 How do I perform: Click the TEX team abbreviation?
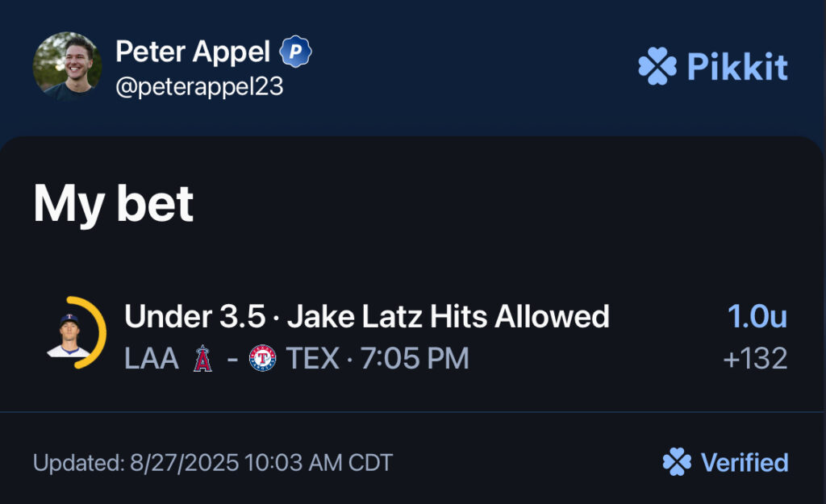click(311, 359)
